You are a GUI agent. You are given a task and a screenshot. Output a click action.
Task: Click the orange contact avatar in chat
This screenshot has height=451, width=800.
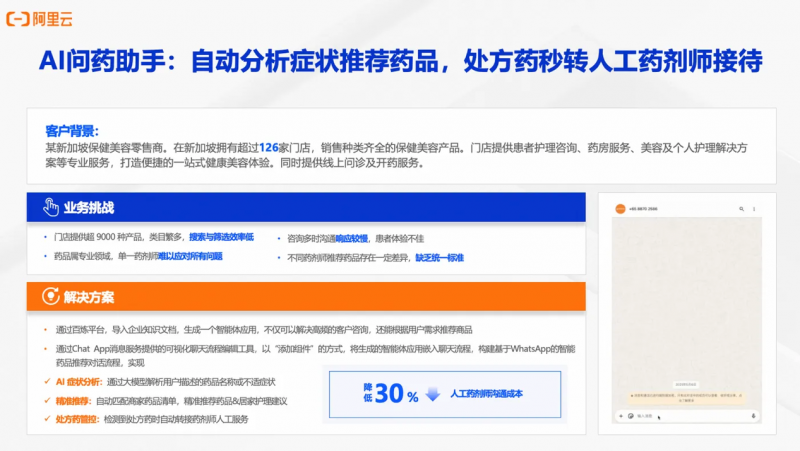[620, 209]
